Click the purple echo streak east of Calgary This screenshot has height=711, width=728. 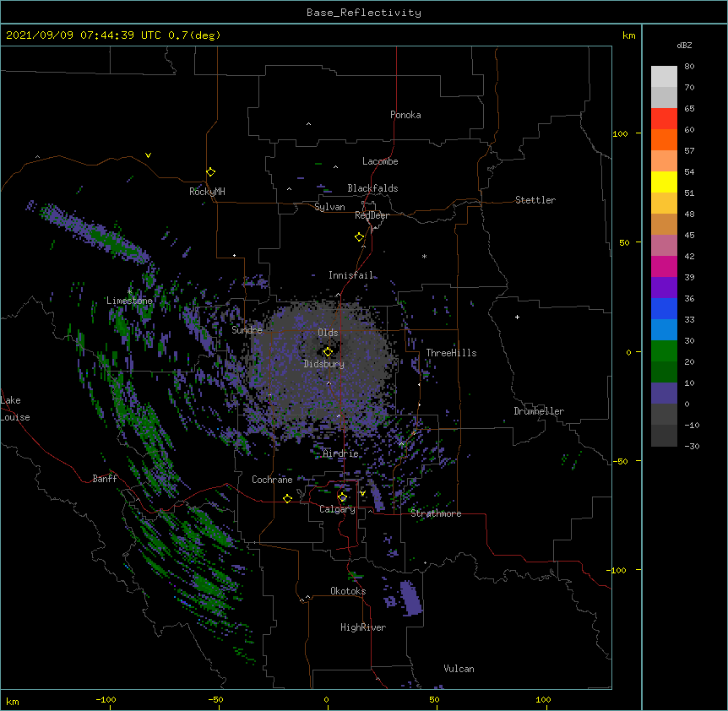[378, 497]
